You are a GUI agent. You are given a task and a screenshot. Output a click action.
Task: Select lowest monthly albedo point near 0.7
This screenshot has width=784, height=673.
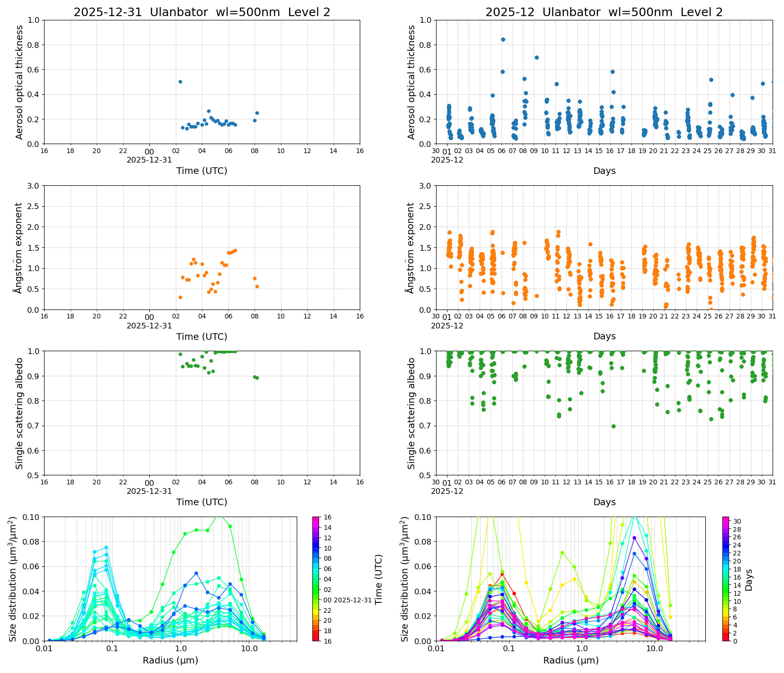613,426
